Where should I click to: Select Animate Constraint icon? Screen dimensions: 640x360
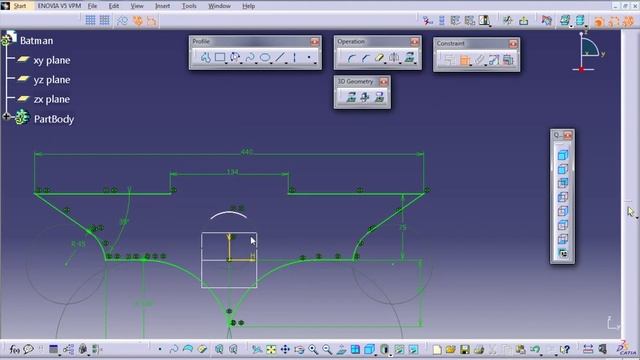(x=494, y=60)
